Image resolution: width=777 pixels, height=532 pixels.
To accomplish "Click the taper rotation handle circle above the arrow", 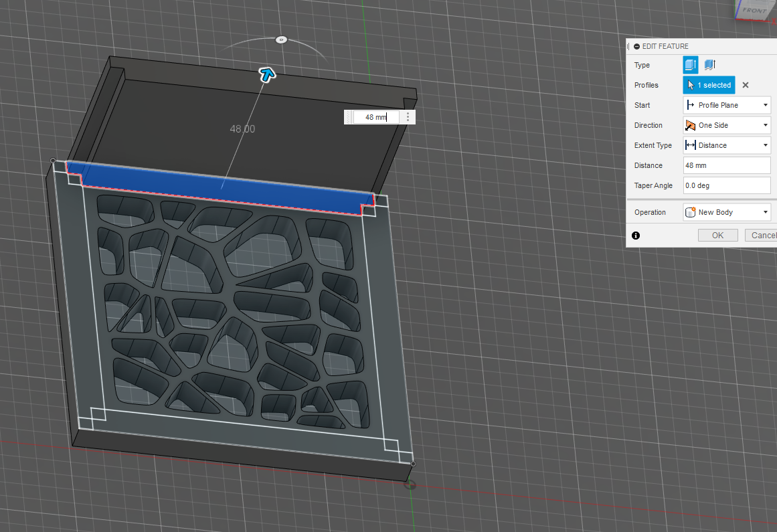I will point(281,39).
